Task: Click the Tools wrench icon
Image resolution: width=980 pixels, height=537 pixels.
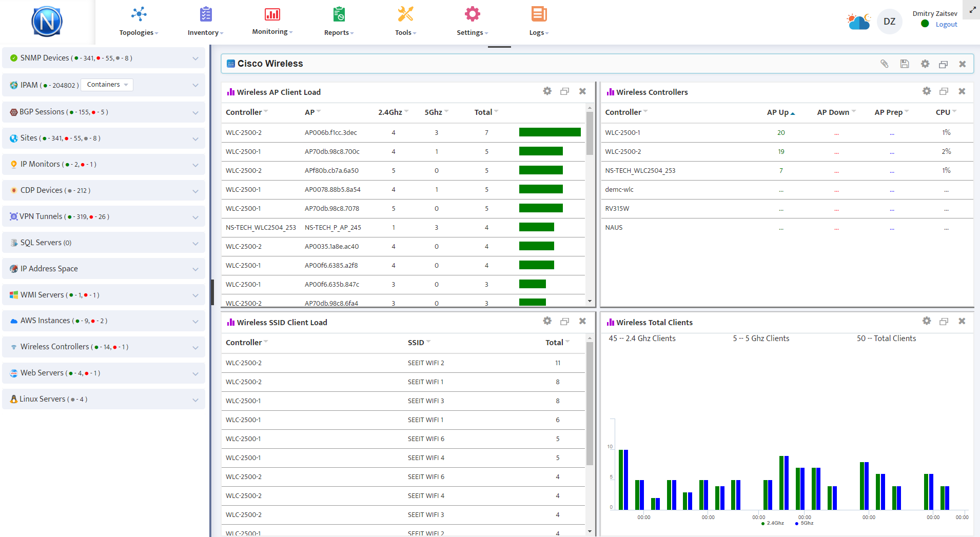Action: tap(405, 14)
